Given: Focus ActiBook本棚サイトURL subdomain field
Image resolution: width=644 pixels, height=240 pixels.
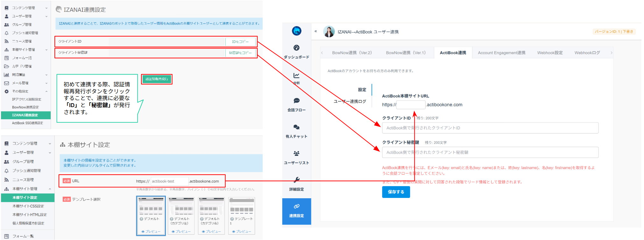Looking at the screenshot, I should click(411, 105).
